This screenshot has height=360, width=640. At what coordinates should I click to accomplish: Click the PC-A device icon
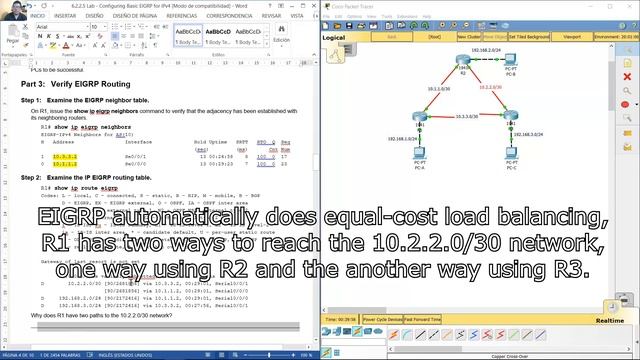click(420, 153)
